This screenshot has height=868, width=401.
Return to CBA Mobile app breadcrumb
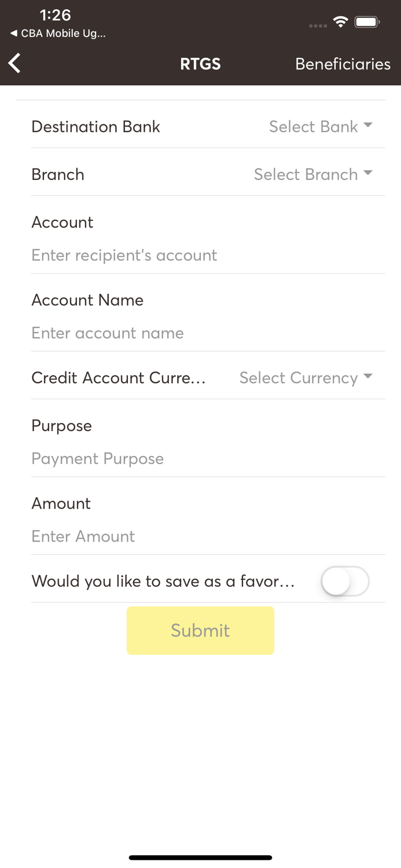[58, 34]
